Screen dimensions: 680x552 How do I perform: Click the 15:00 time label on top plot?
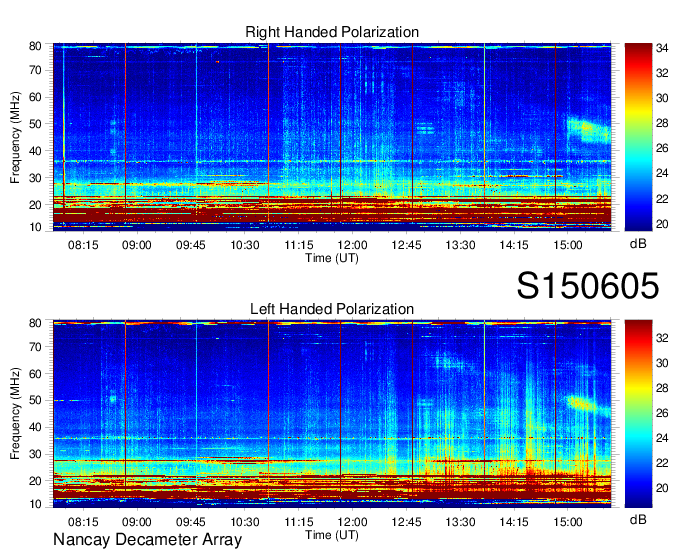(x=568, y=245)
